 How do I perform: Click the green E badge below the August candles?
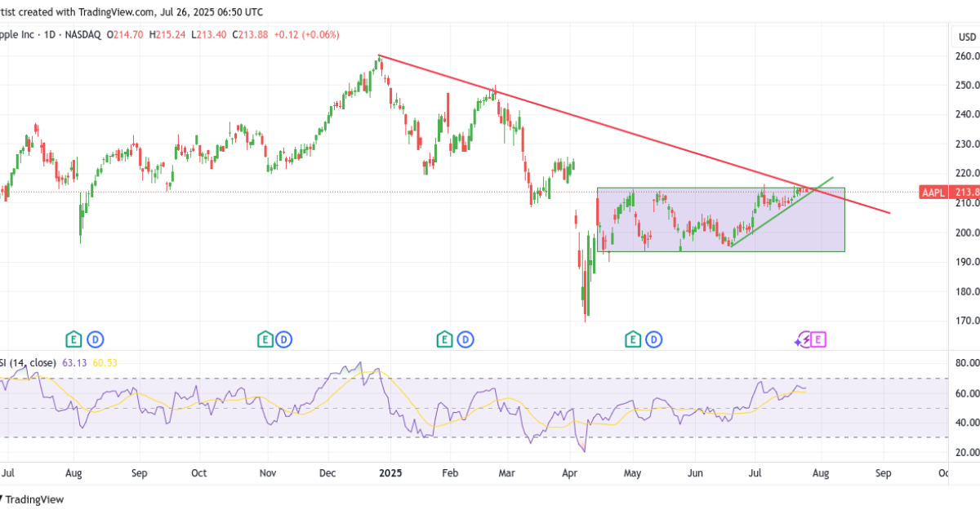point(73,339)
